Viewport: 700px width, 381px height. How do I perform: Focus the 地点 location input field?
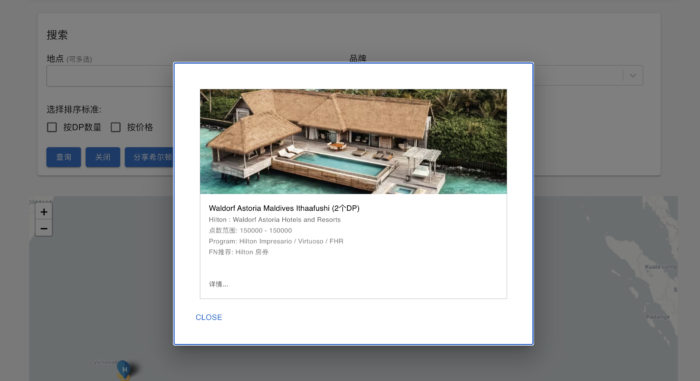110,76
